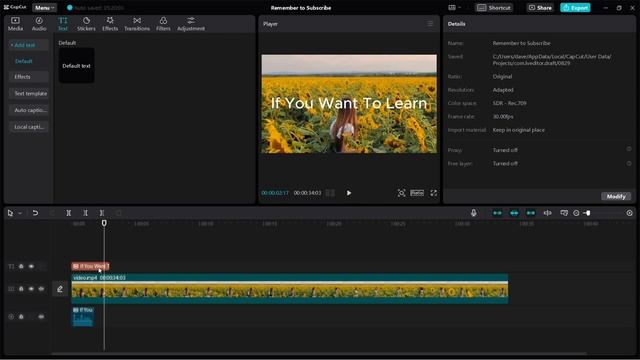The height and width of the screenshot is (360, 640).
Task: Select the Text tab
Action: click(62, 24)
